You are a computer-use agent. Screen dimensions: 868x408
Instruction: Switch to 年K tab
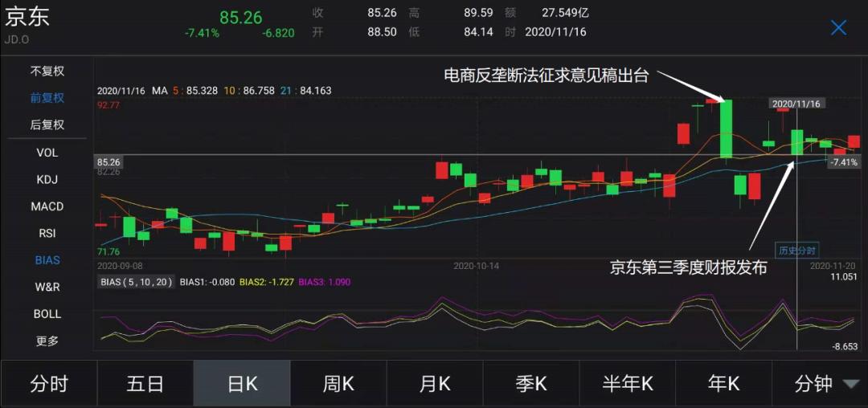(x=723, y=384)
